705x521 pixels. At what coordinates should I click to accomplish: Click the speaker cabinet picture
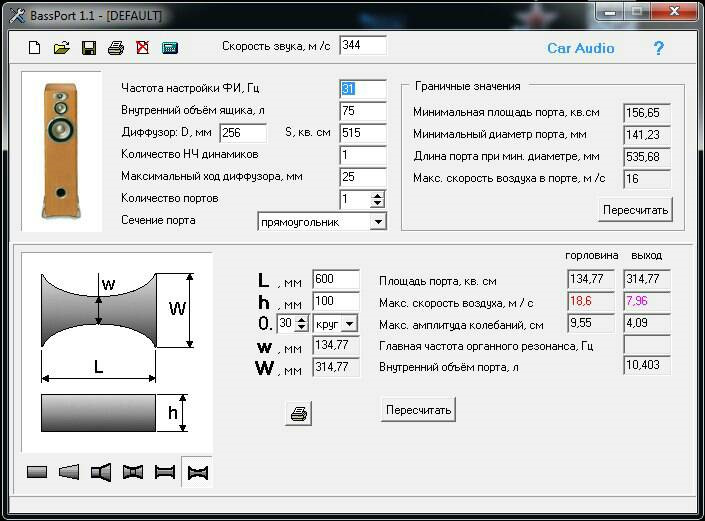[x=62, y=151]
